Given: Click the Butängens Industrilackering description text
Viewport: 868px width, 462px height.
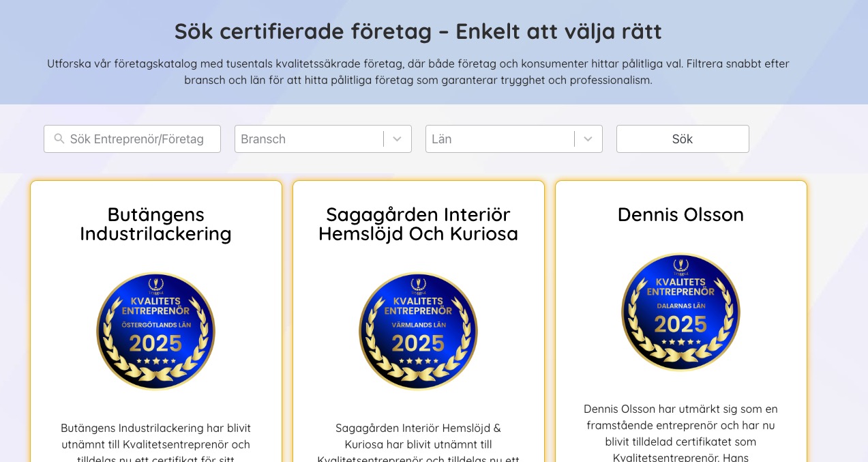Looking at the screenshot, I should click(155, 444).
